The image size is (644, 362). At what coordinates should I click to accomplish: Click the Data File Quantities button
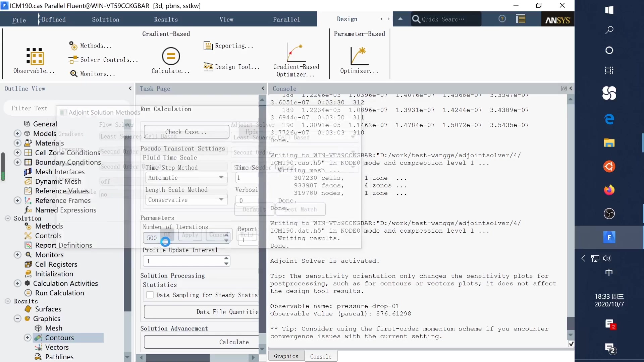pos(201,312)
